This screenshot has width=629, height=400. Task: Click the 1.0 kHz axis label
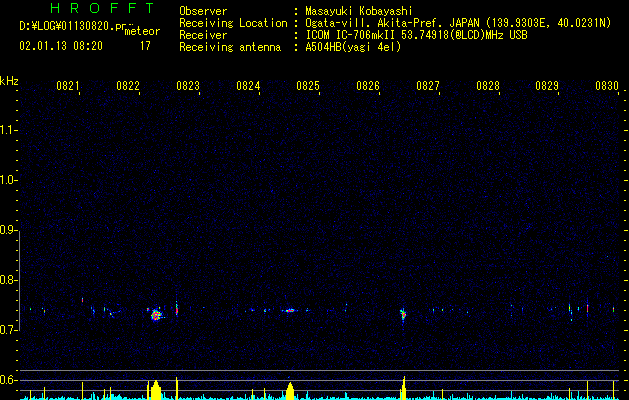coord(8,180)
